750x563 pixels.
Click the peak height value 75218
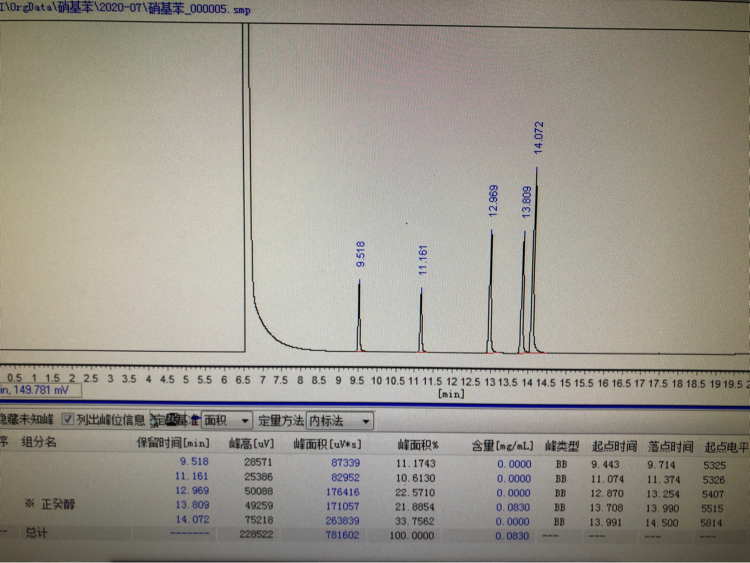[x=258, y=520]
